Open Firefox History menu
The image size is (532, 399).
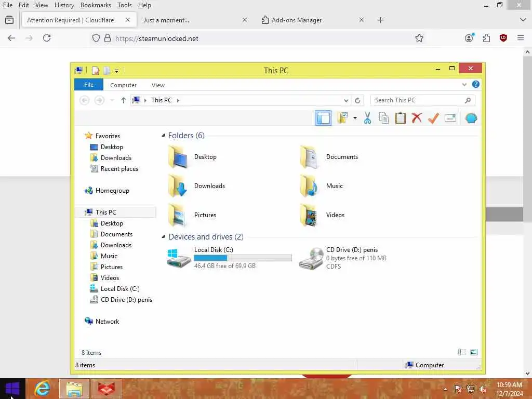[x=64, y=5]
